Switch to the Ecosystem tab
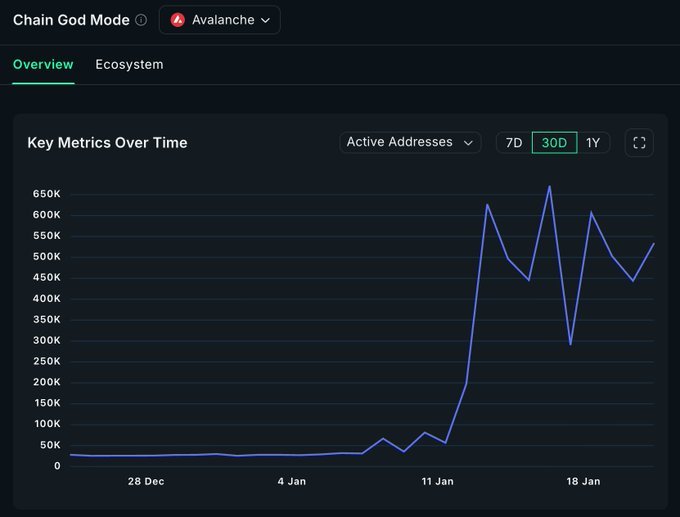Image resolution: width=680 pixels, height=517 pixels. tap(129, 65)
